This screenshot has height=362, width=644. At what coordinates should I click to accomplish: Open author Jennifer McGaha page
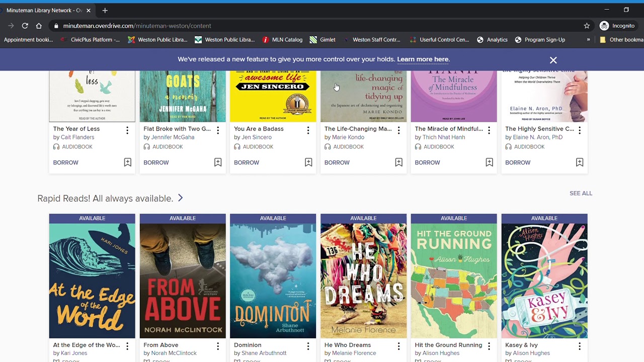173,137
